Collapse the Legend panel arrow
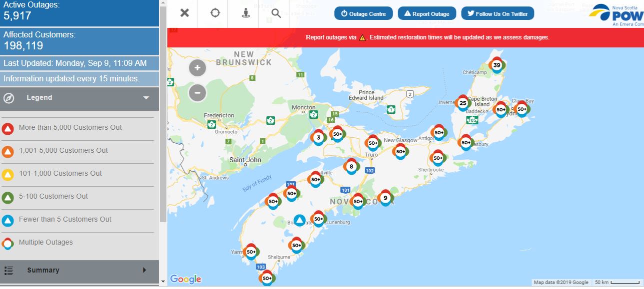Image resolution: width=644 pixels, height=289 pixels. point(146,98)
